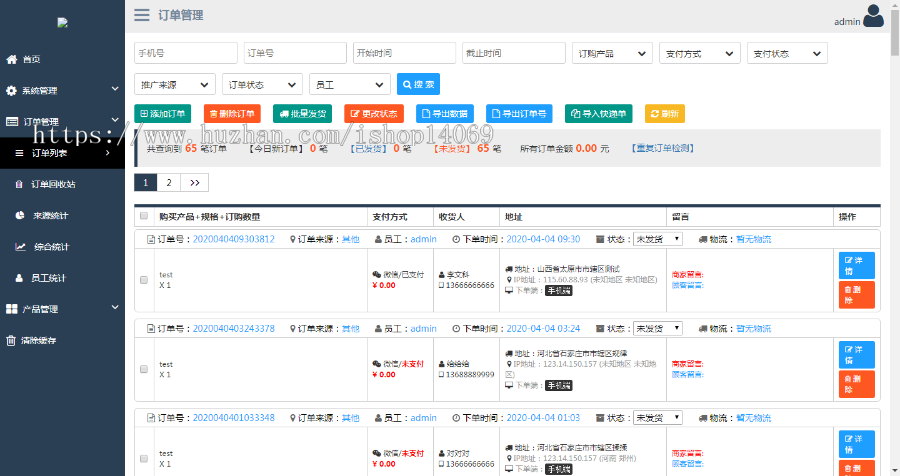Open 首页 home in the sidebar

[x=32, y=59]
